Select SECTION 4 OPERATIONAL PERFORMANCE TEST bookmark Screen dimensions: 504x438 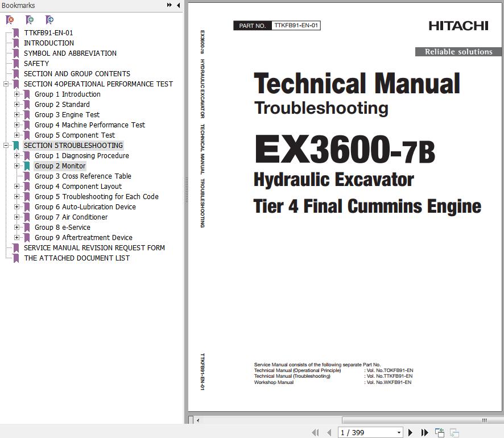click(98, 84)
